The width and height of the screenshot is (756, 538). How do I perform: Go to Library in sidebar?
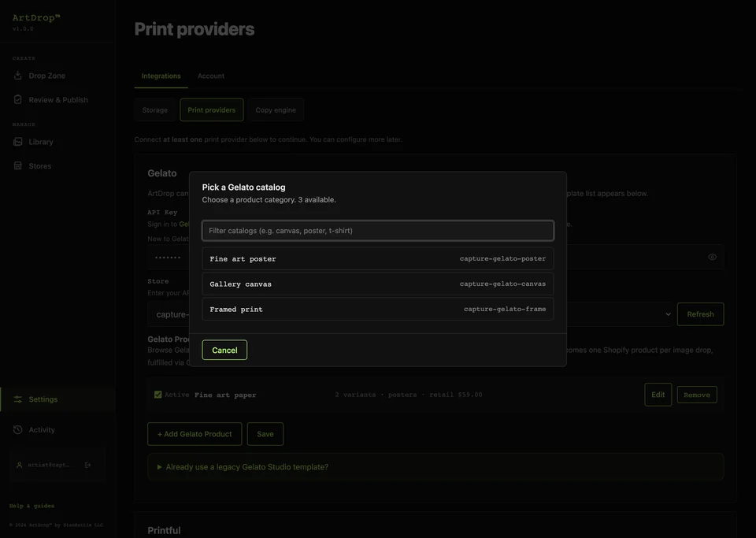click(40, 142)
